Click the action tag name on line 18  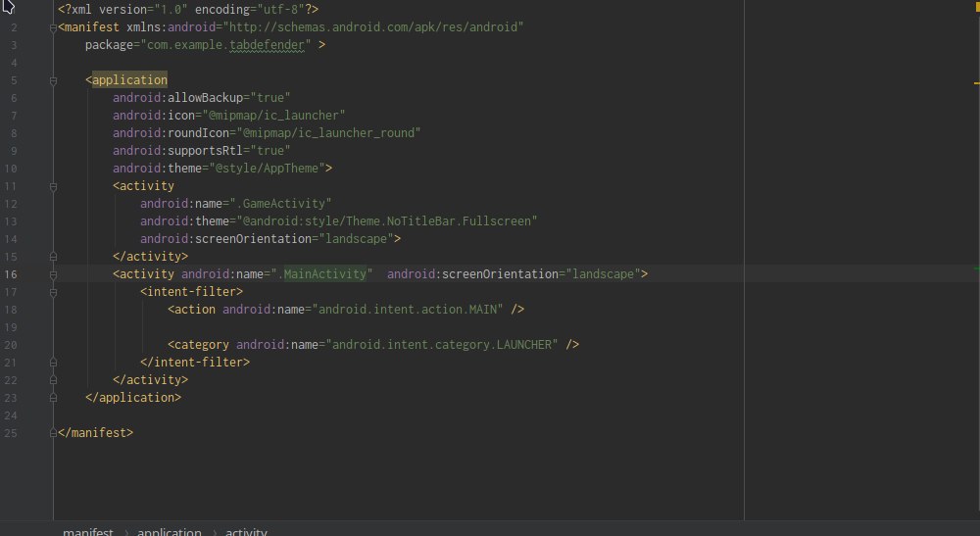(x=195, y=310)
